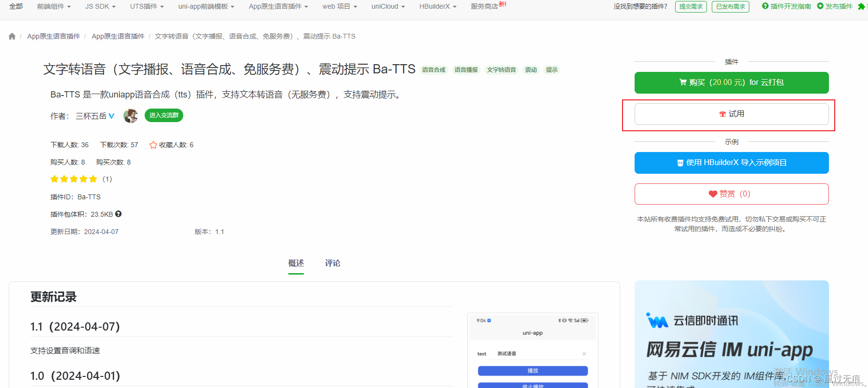Click the package size help question icon
The image size is (868, 388).
[118, 214]
